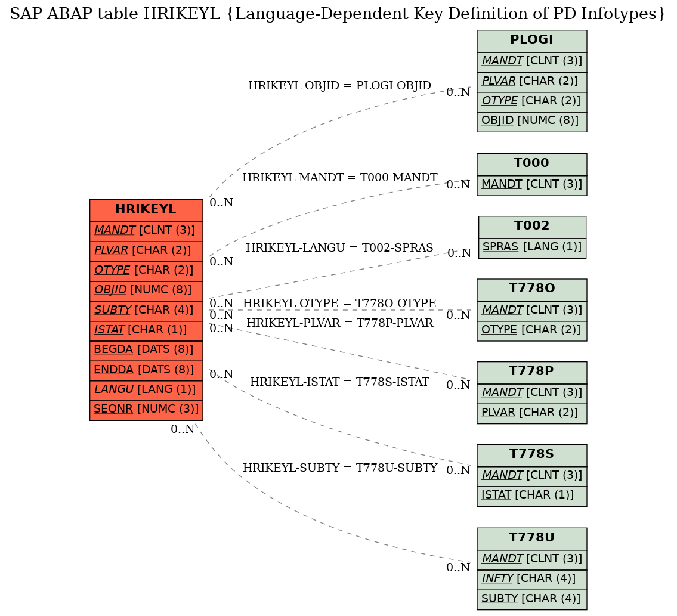Select OBJID [NUMC (8)] row in HRIKEYL
The height and width of the screenshot is (616, 677).
[x=146, y=291]
